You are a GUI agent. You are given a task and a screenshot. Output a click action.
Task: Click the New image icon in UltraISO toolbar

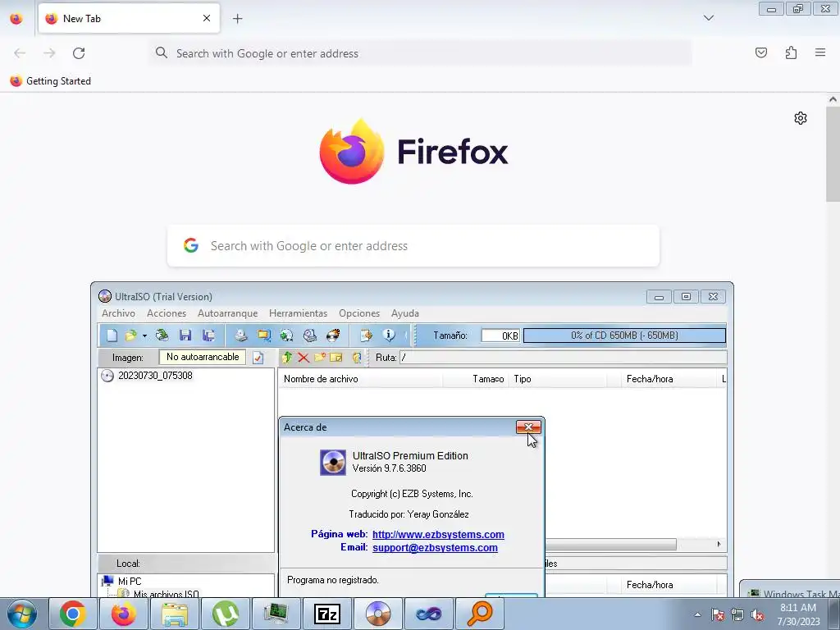coord(112,336)
